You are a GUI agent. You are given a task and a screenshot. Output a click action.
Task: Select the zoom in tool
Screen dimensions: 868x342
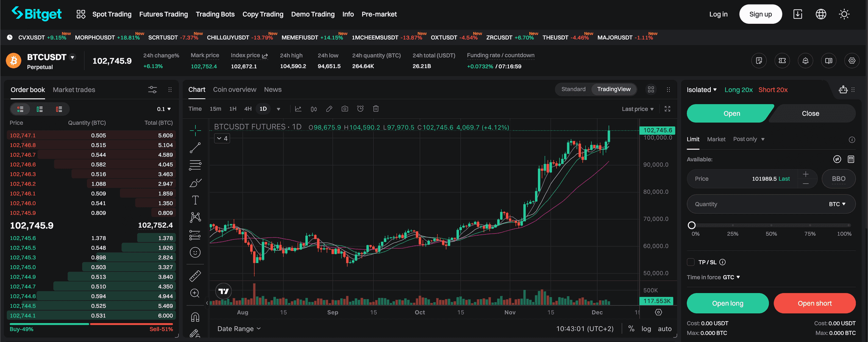coord(195,293)
